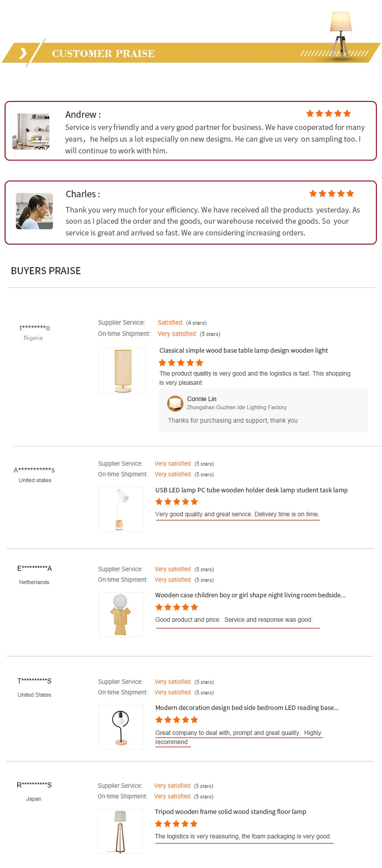Click Charles's five-star rating
382x868 pixels.
[x=332, y=194]
